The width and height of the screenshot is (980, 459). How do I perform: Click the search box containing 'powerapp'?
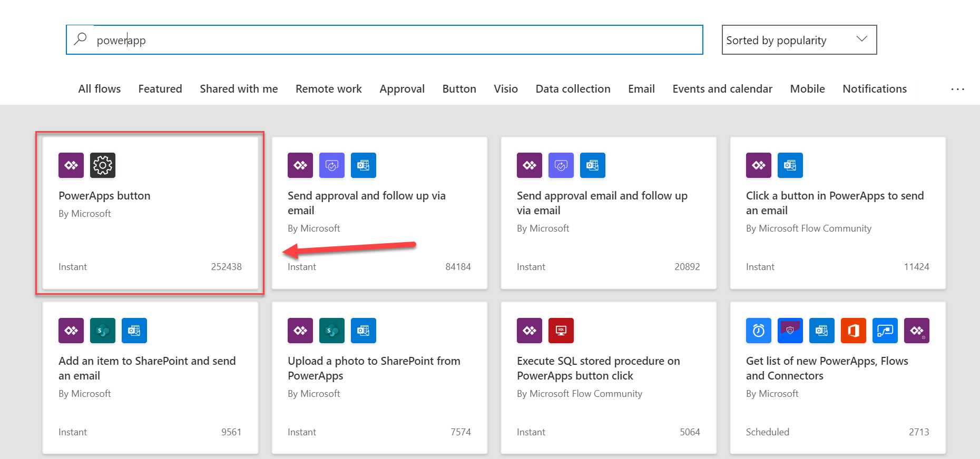[385, 40]
